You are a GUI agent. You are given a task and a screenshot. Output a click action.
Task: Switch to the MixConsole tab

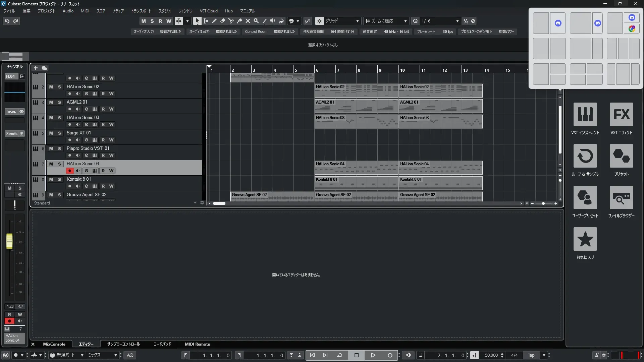click(x=54, y=344)
